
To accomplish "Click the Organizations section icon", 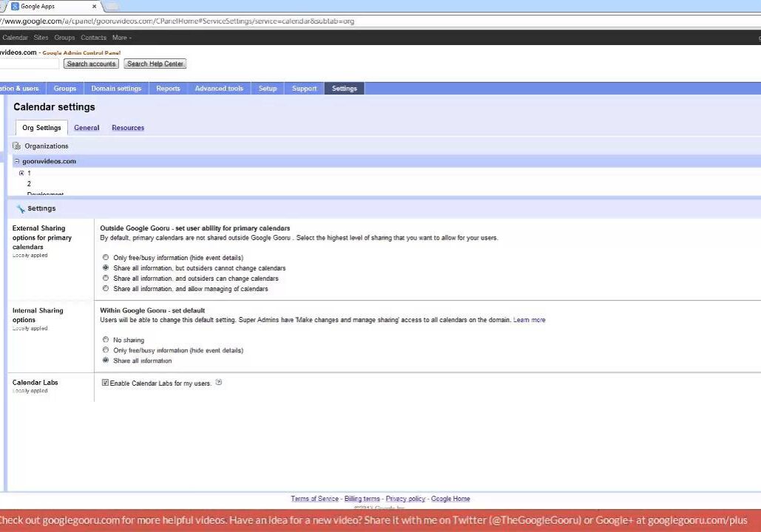I will tap(16, 146).
